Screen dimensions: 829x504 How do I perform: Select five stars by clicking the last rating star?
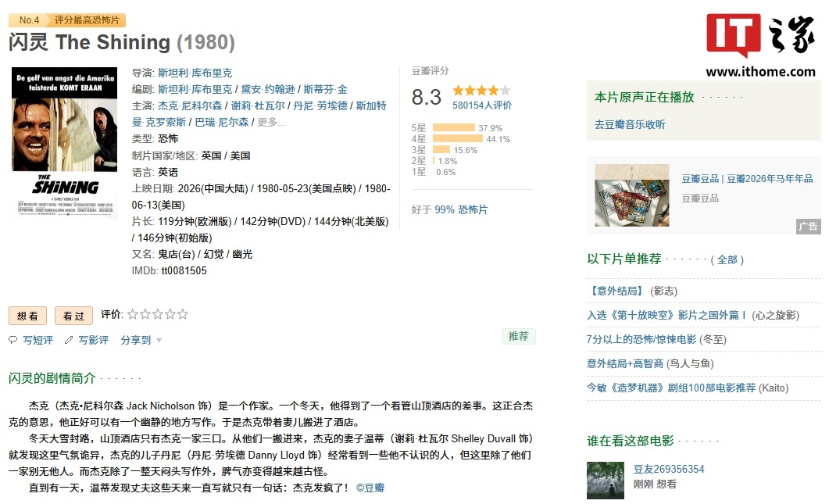(x=184, y=315)
